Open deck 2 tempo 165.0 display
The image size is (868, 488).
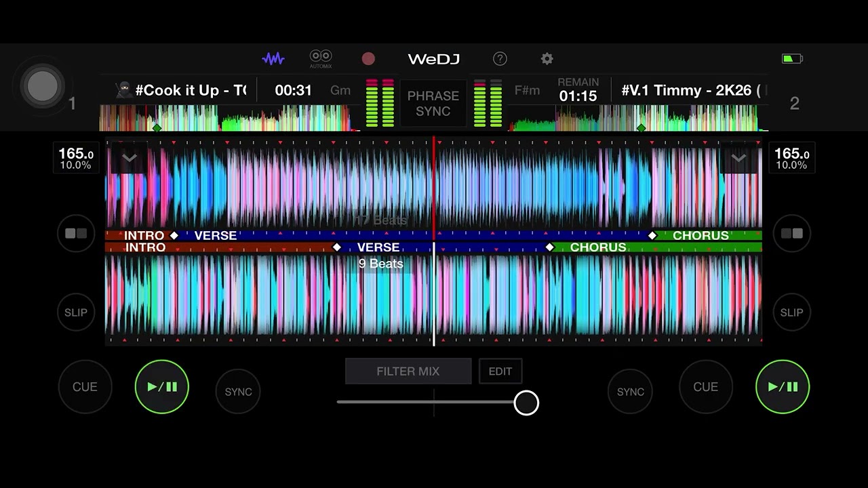click(x=791, y=158)
